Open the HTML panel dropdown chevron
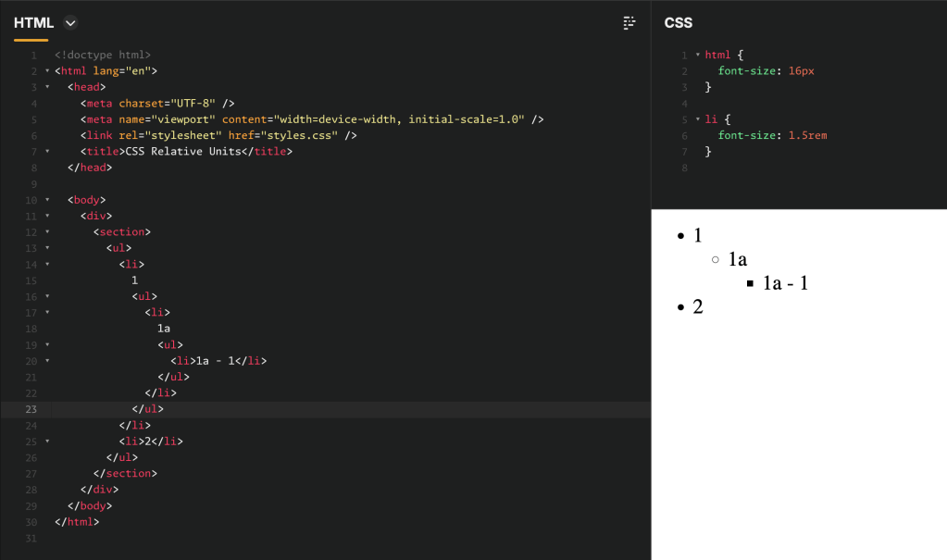947x560 pixels. 70,23
